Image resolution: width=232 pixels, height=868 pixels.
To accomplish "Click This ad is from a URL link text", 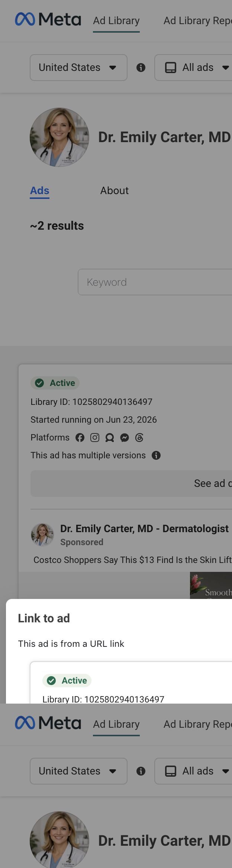I will [71, 644].
